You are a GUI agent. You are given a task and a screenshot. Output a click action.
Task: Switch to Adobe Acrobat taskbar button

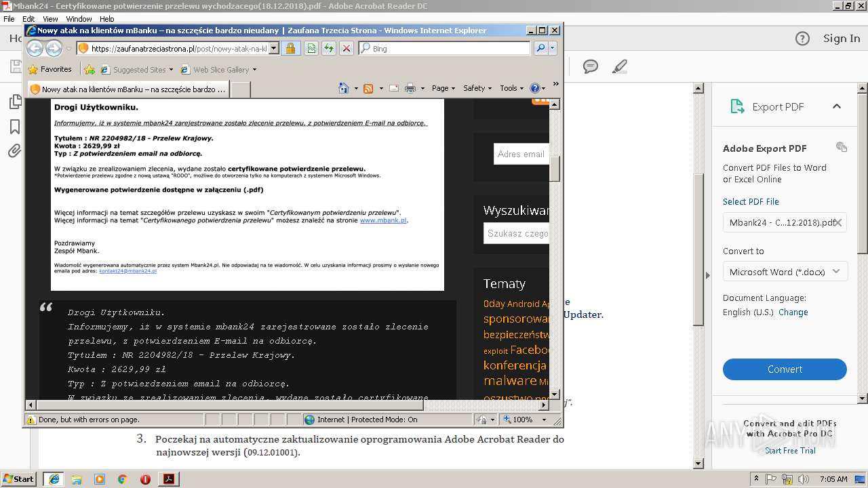pyautogui.click(x=168, y=479)
